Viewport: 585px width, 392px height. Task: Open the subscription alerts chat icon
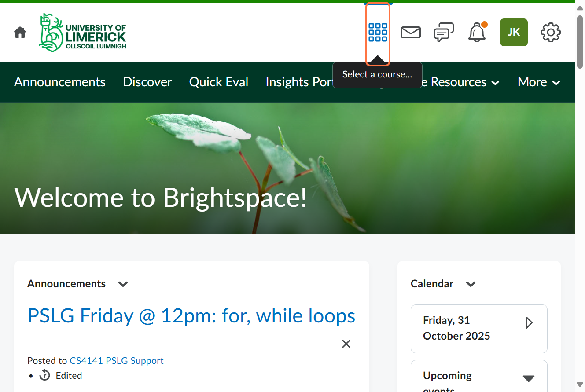444,33
